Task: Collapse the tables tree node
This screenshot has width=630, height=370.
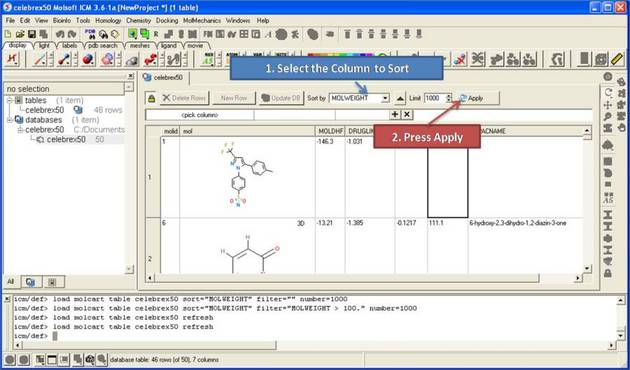Action: coord(10,100)
